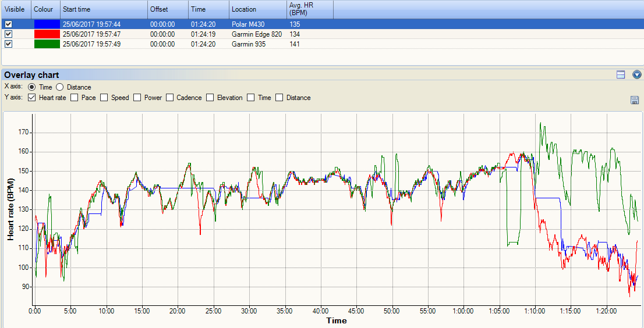Click the Polar M430 location cell
Image resolution: width=644 pixels, height=328 pixels.
247,24
